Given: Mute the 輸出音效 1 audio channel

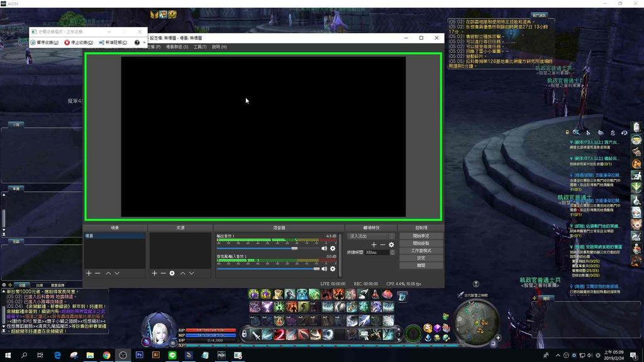Looking at the screenshot, I should [324, 248].
